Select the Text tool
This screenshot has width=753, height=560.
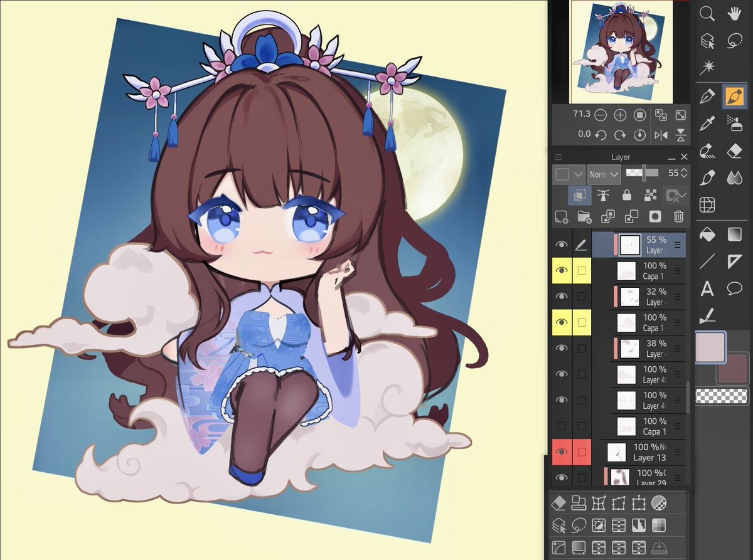pos(707,287)
